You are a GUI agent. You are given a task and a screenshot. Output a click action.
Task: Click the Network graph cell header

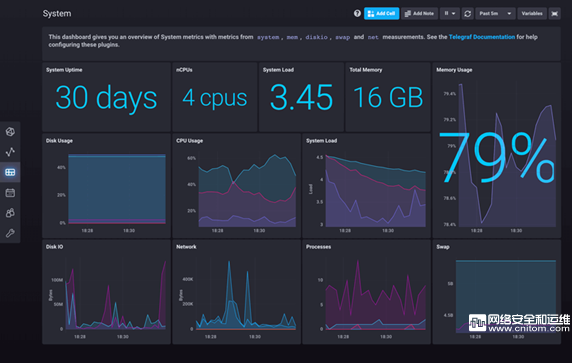tap(186, 247)
